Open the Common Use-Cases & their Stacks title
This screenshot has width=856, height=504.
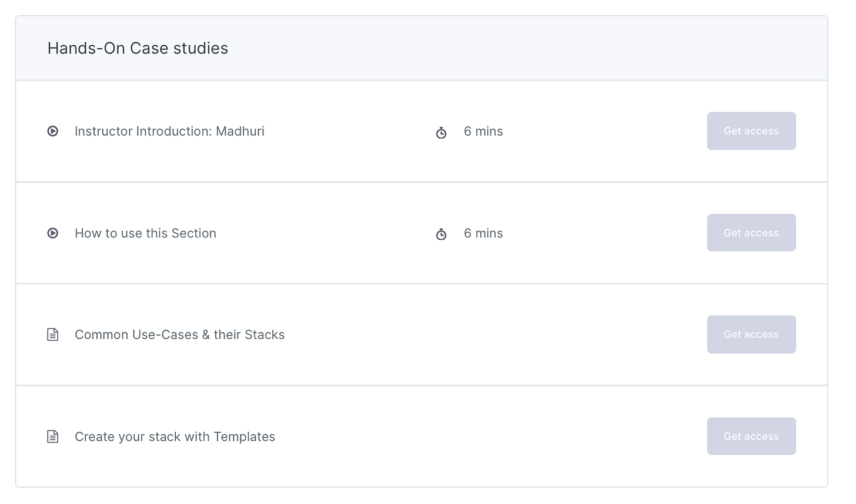point(179,335)
